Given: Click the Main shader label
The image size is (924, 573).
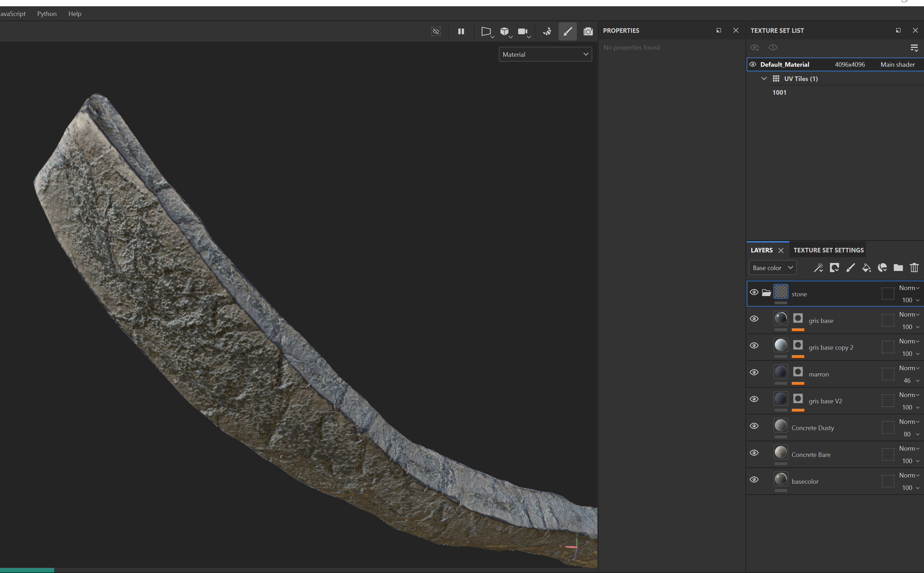Looking at the screenshot, I should [897, 64].
